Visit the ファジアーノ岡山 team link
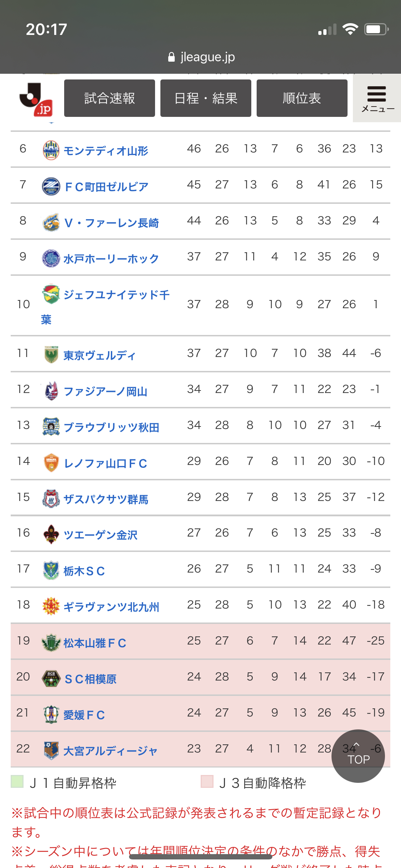Image resolution: width=401 pixels, height=868 pixels. [106, 391]
